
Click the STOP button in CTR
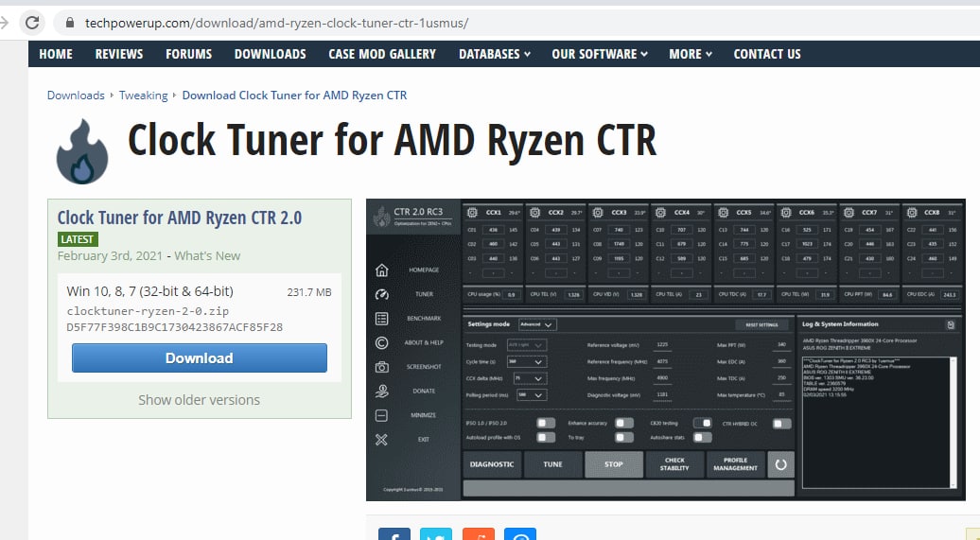(614, 464)
